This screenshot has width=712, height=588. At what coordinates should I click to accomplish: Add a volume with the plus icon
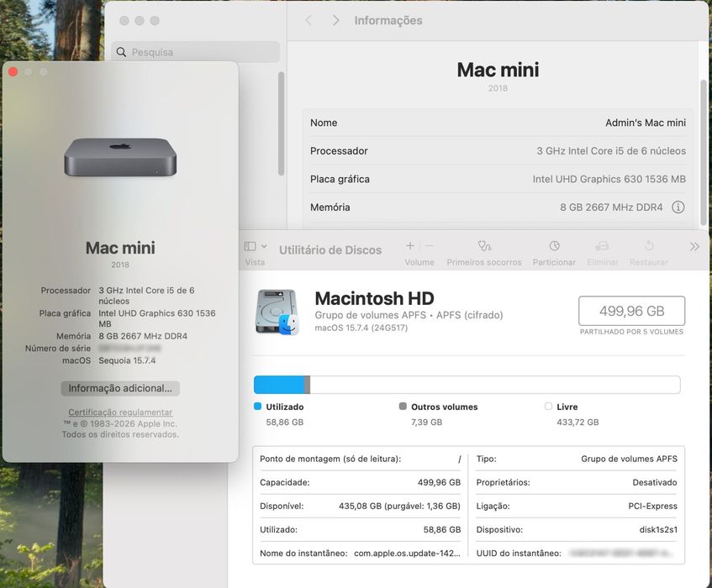[x=410, y=246]
